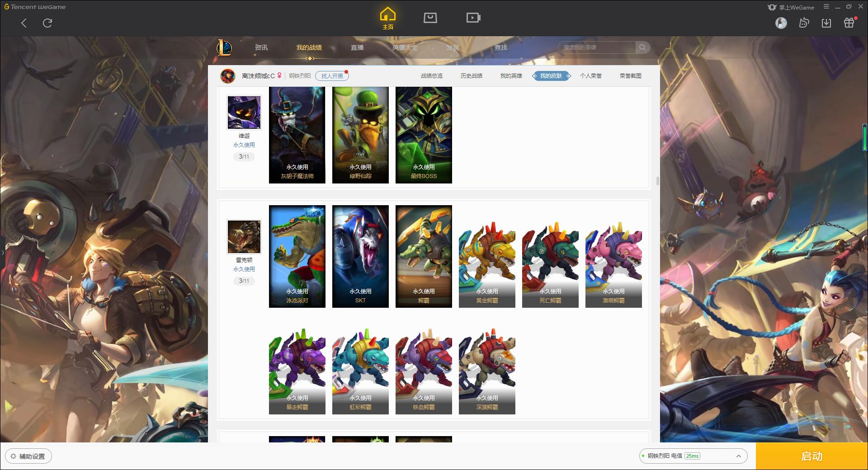The height and width of the screenshot is (470, 868).
Task: Click the League of Legends logo icon
Action: (225, 47)
